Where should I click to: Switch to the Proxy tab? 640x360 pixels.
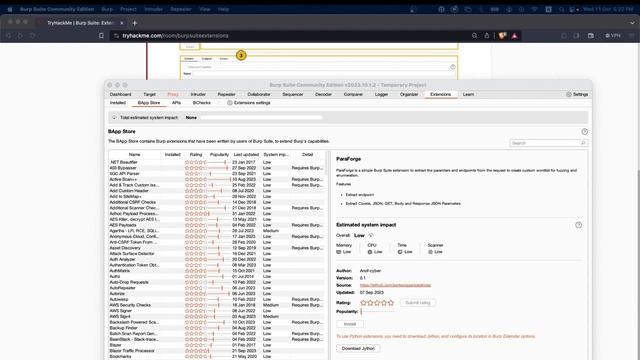(x=173, y=94)
